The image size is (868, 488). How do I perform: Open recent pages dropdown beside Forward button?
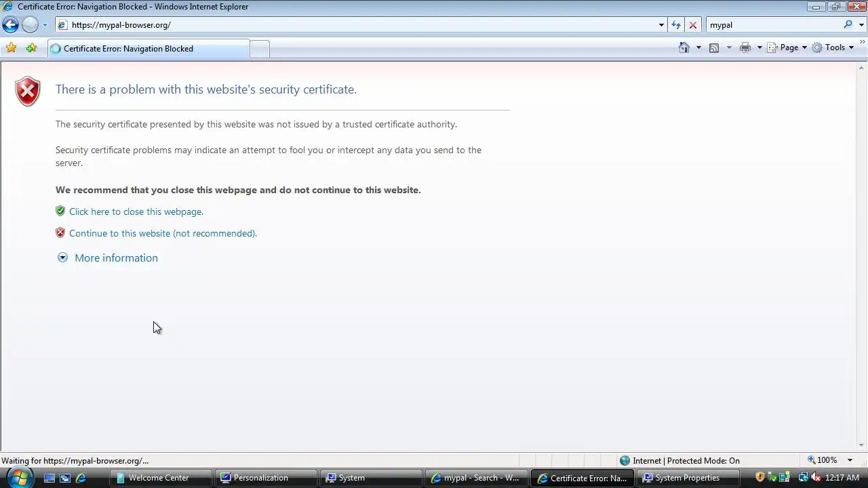pos(45,25)
